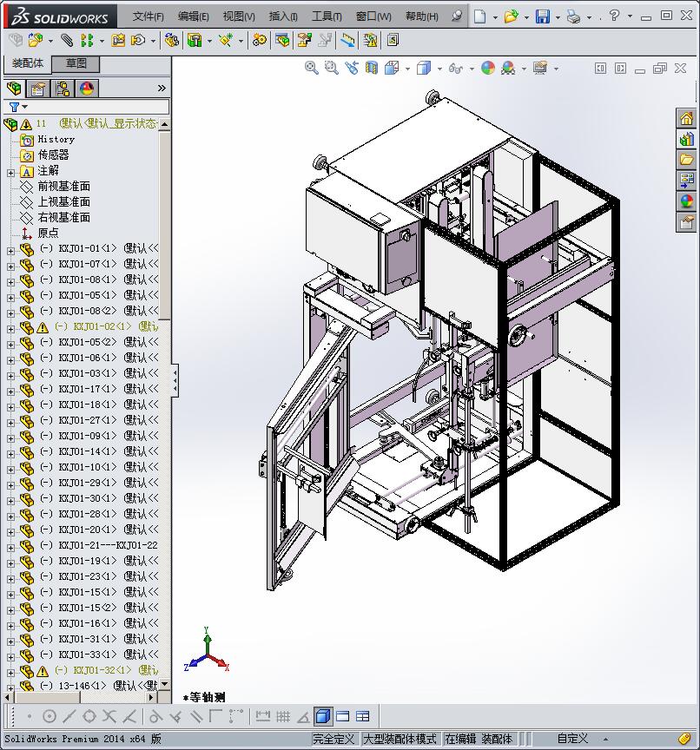Toggle the Quick Snaps grid icon

coord(283,716)
